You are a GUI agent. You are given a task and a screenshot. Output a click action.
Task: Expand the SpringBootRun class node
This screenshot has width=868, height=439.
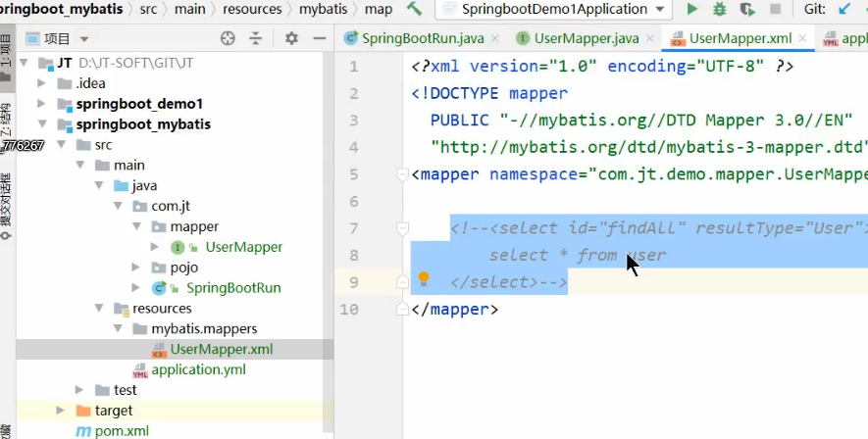(135, 288)
